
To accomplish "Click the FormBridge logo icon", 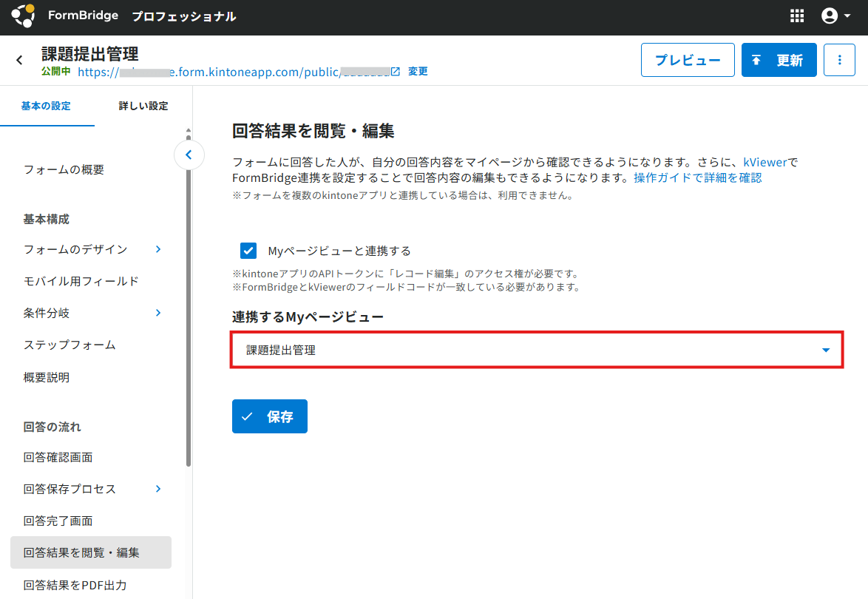I will click(x=23, y=16).
